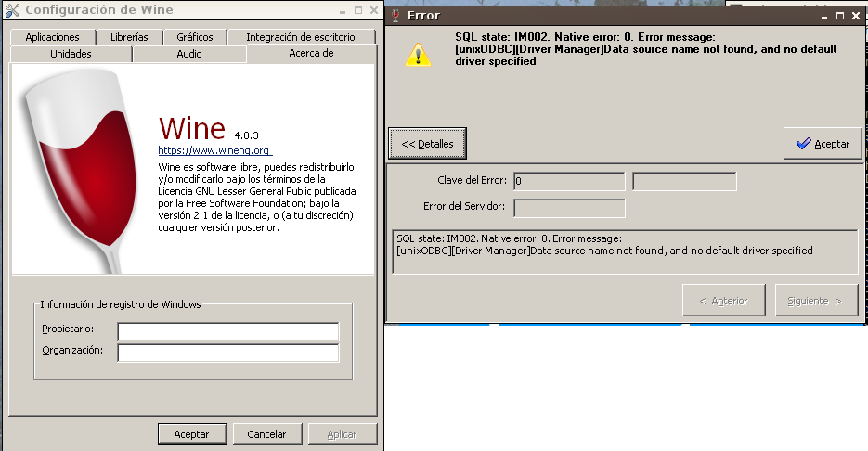868x451 pixels.
Task: Minimize the Error window
Action: click(824, 16)
